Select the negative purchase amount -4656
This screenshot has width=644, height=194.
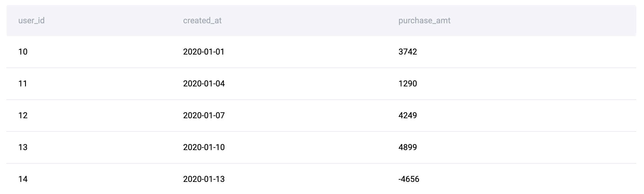[409, 179]
